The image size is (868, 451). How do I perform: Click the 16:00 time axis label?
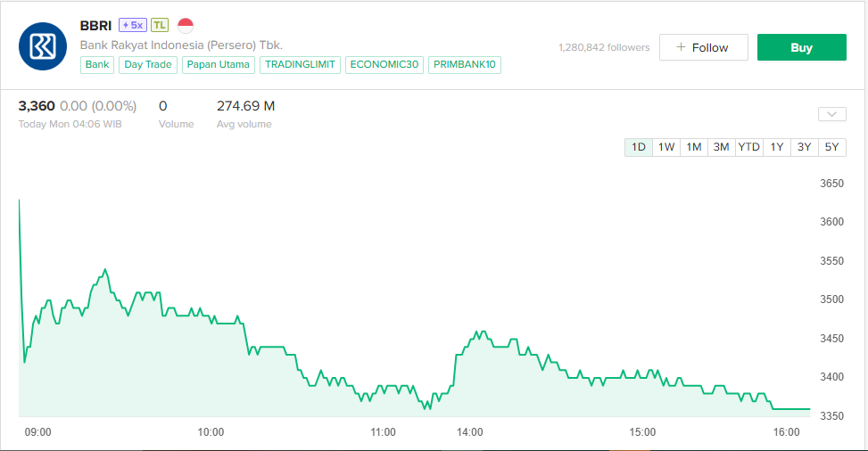(786, 432)
